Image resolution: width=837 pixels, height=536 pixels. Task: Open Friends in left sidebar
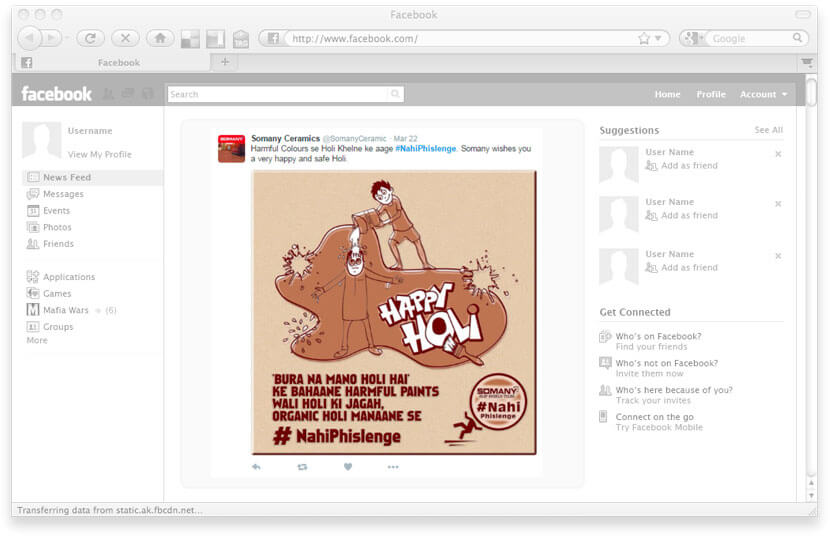click(x=50, y=243)
